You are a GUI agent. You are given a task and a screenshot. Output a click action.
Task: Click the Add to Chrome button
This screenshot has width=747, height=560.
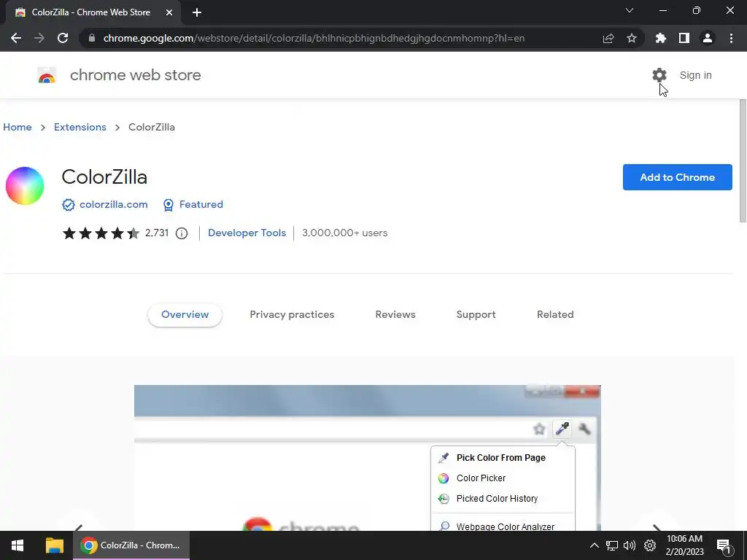pos(678,177)
